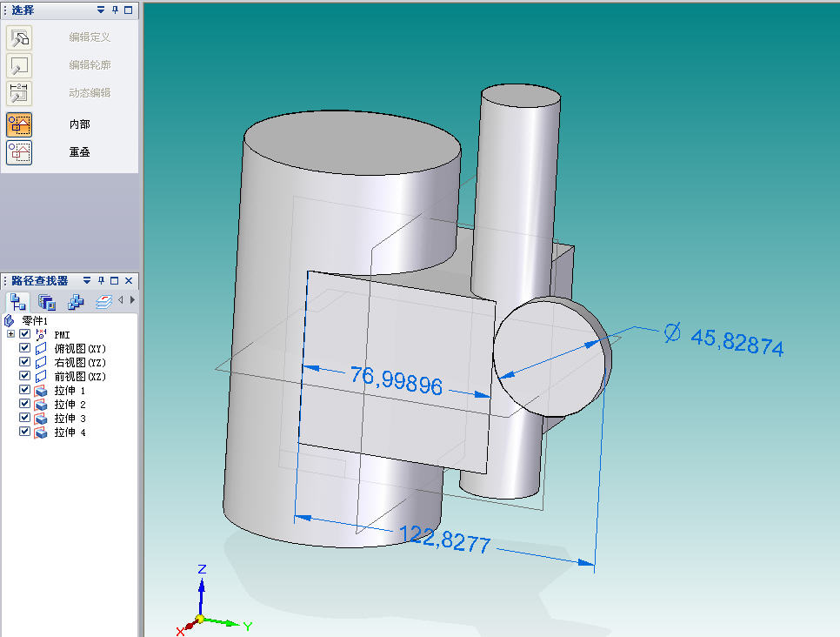Maximize the 选择 panel

pyautogui.click(x=129, y=10)
